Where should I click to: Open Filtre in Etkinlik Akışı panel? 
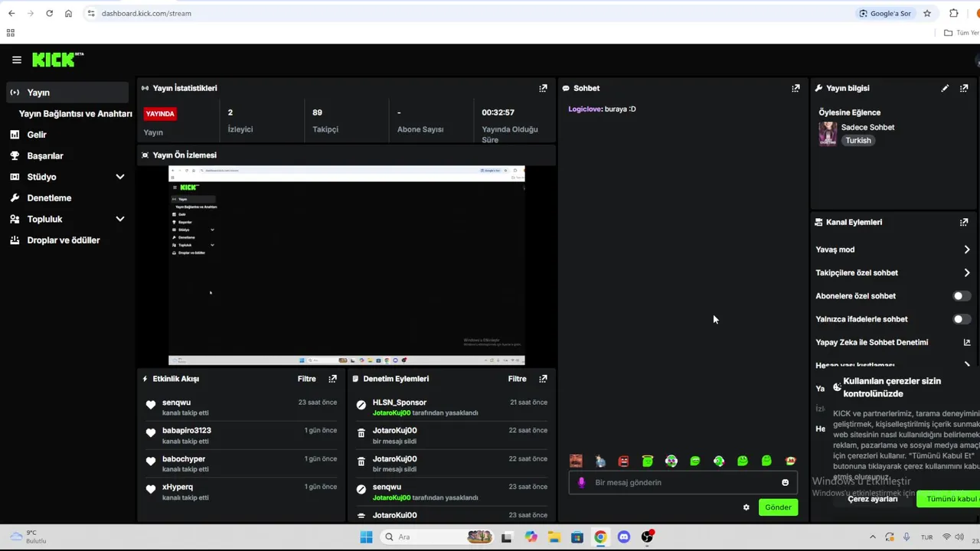click(x=306, y=379)
